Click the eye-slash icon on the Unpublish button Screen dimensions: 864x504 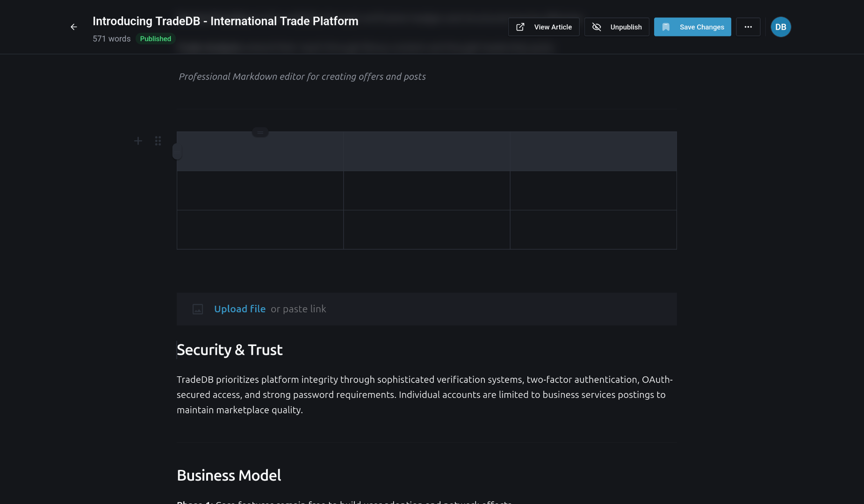click(x=596, y=27)
